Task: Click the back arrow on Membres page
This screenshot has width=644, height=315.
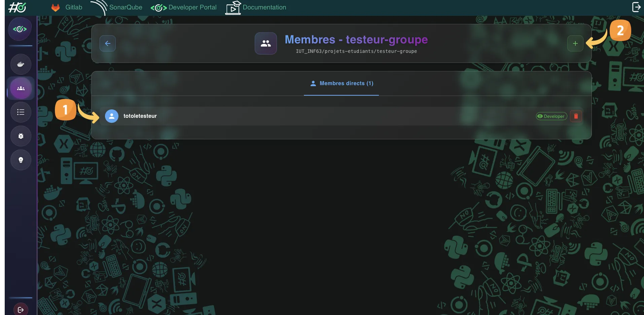Action: point(107,43)
